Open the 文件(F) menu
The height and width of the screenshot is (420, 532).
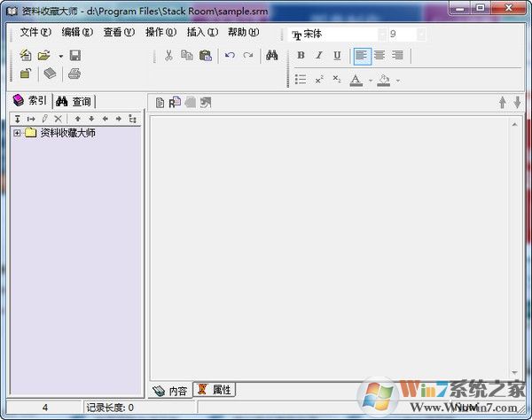click(35, 32)
